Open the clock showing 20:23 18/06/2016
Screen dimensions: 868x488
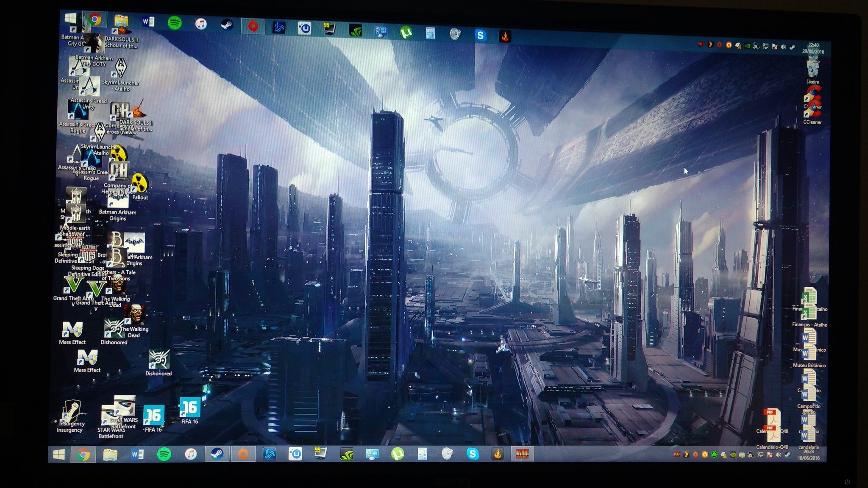coord(808,455)
